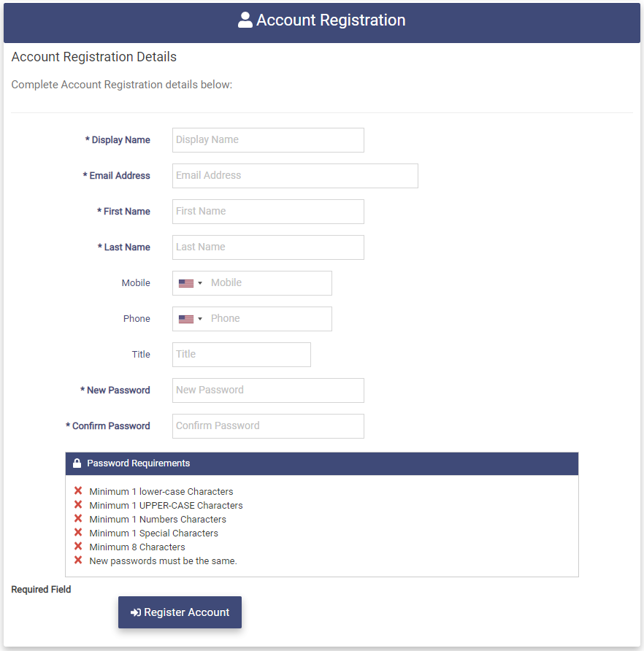644x651 pixels.
Task: Click the Last Name input field
Action: pos(268,247)
